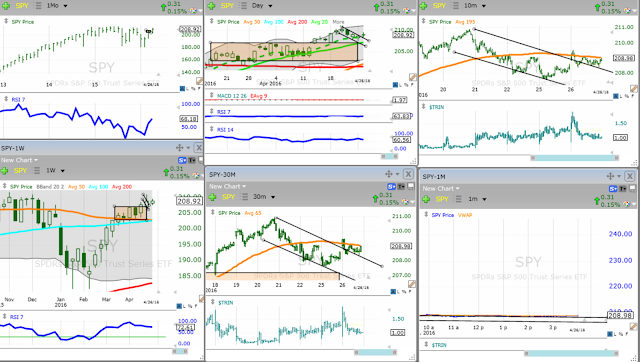The image size is (640, 362).
Task: Click the move arrows icon on the SPY-30M window
Action: pyautogui.click(x=389, y=174)
